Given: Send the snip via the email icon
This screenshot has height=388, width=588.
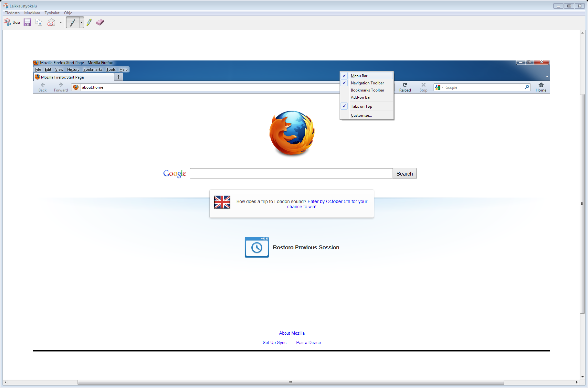Looking at the screenshot, I should coord(51,22).
